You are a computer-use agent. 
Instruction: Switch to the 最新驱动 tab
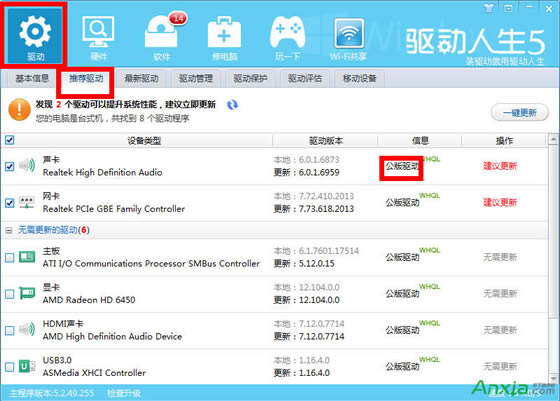pos(141,79)
